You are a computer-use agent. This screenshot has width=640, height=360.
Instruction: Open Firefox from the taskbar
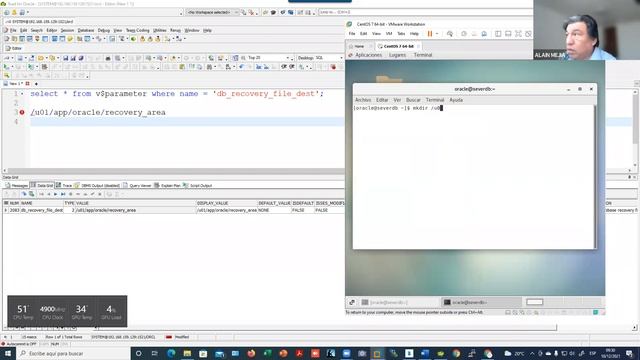(251, 353)
